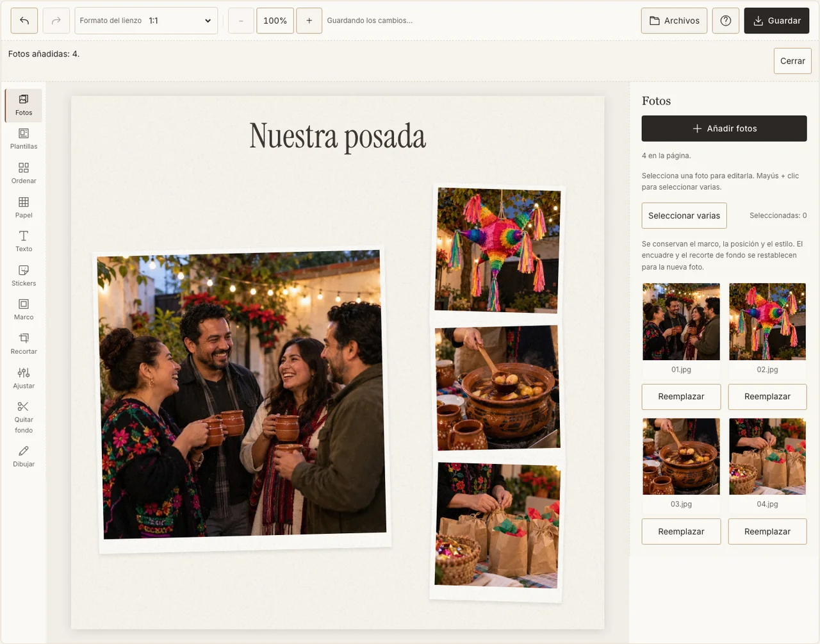Select the Dibujar pencil tool

click(x=24, y=457)
